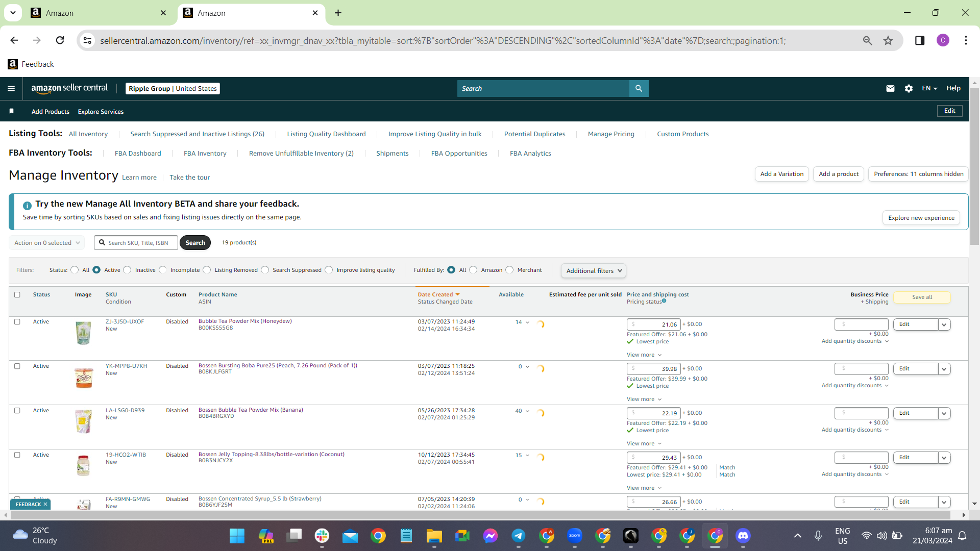Click the Search SKU, Title, ISBN field
980x551 pixels.
pyautogui.click(x=136, y=243)
